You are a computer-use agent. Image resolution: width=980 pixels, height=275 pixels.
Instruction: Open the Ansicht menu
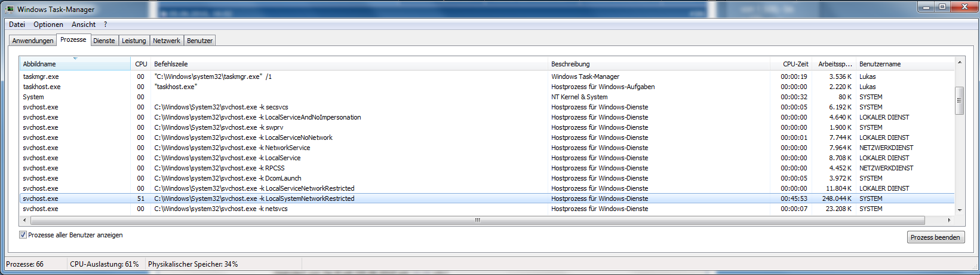point(84,25)
